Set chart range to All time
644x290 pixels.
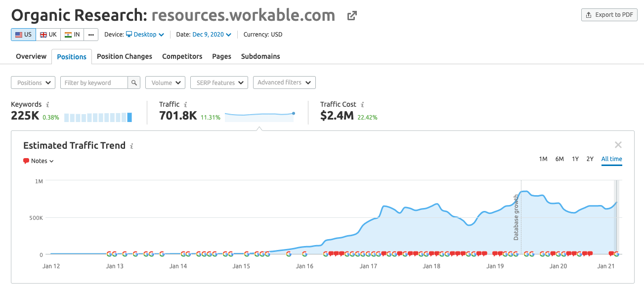(x=612, y=159)
